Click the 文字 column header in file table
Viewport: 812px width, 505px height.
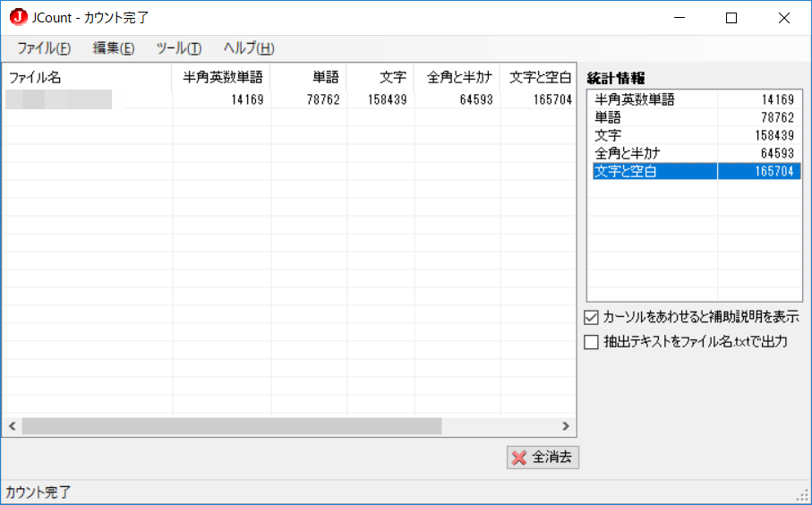(380, 77)
